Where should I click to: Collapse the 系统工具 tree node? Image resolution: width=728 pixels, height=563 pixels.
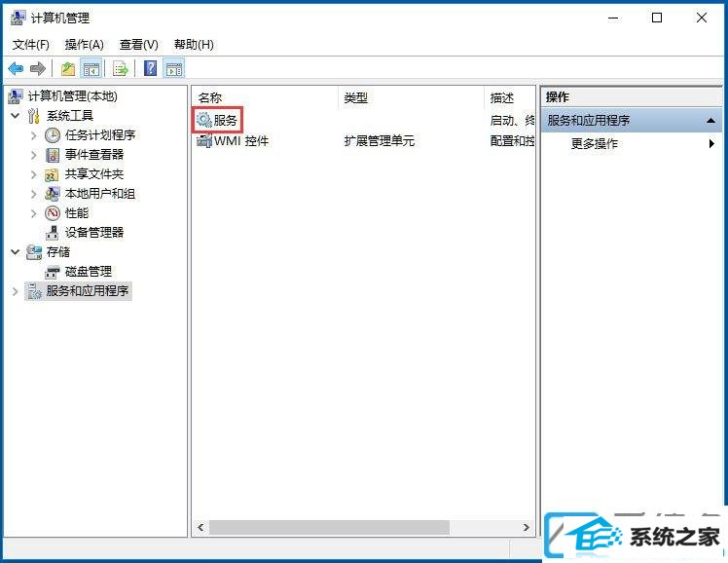click(x=16, y=115)
